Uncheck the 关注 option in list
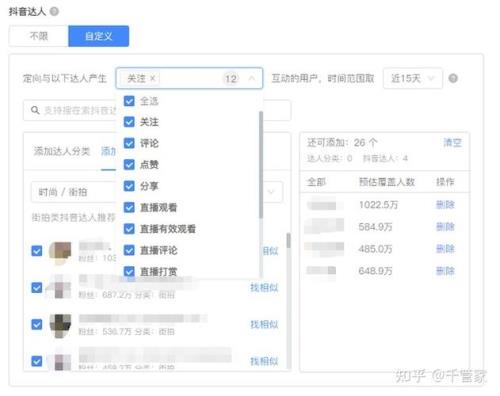500x396 pixels. [x=129, y=122]
